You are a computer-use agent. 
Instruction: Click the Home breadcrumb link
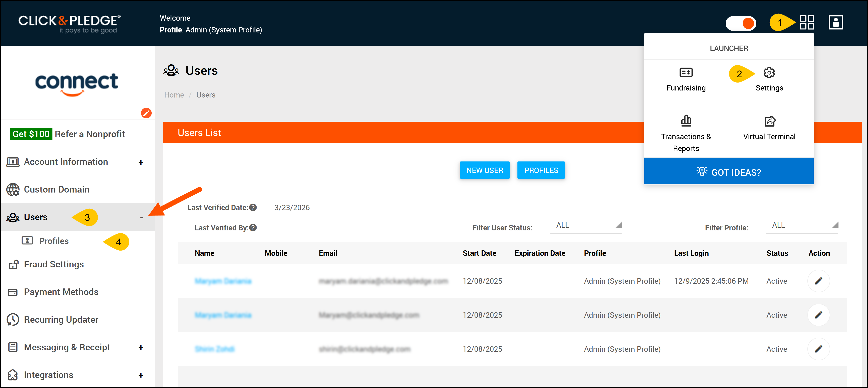(x=174, y=95)
